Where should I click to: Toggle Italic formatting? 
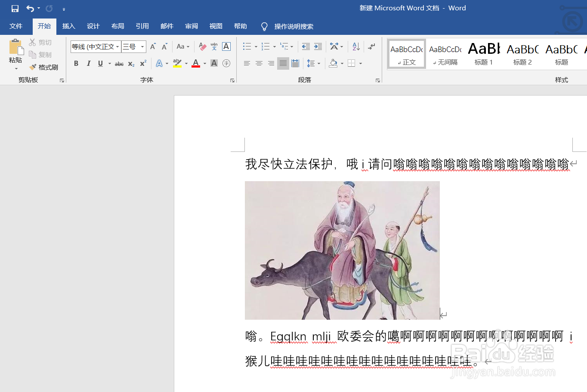[x=88, y=63]
